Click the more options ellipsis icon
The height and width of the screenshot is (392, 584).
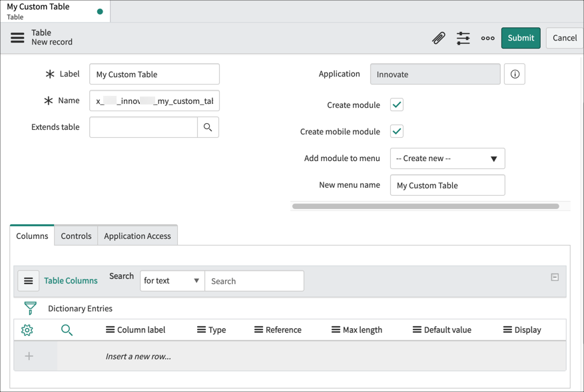point(487,38)
